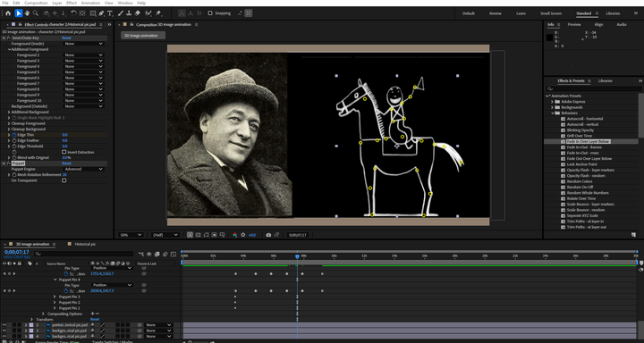Viewport: 644px width, 343px height.
Task: Expand the Adobe Express presets folder
Action: coord(553,101)
